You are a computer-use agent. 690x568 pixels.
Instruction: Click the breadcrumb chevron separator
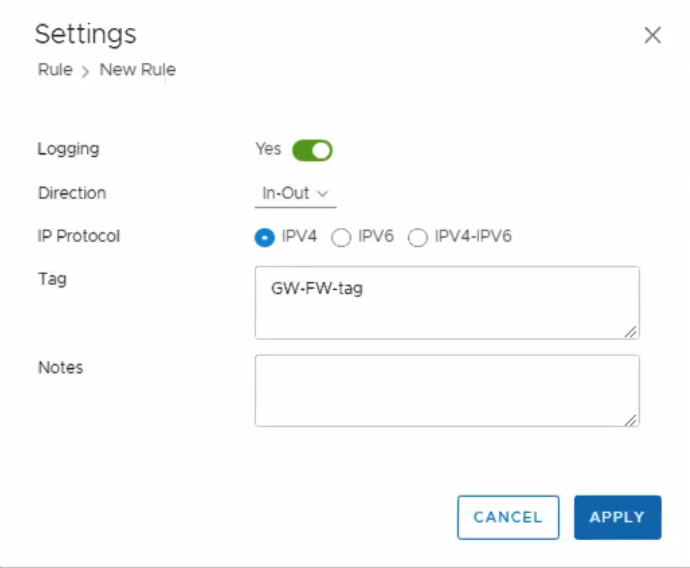[x=86, y=71]
